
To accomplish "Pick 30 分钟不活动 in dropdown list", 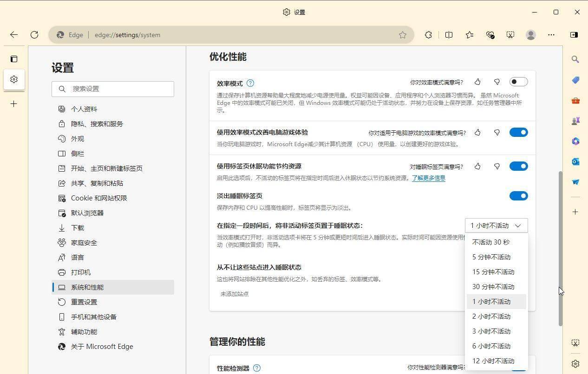I will point(496,287).
